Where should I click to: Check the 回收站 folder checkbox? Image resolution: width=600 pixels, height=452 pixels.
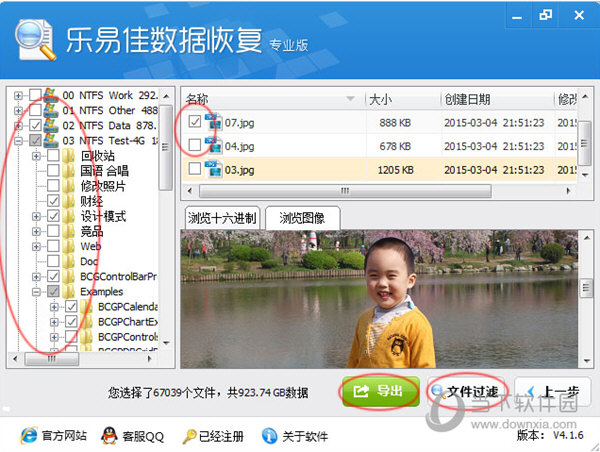(53, 156)
